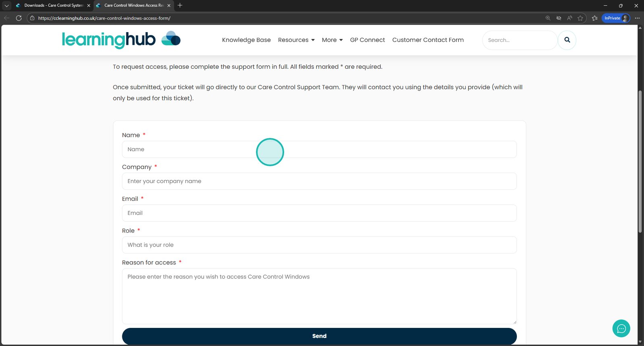Click the browser back arrow

6,18
